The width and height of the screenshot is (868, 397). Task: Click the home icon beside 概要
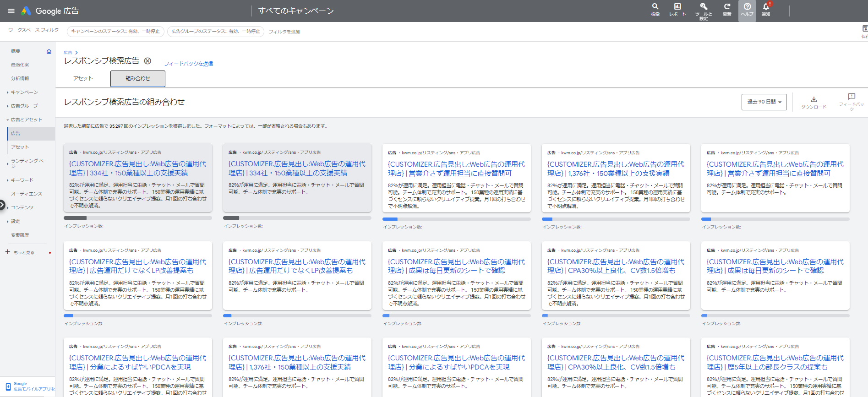coord(49,51)
